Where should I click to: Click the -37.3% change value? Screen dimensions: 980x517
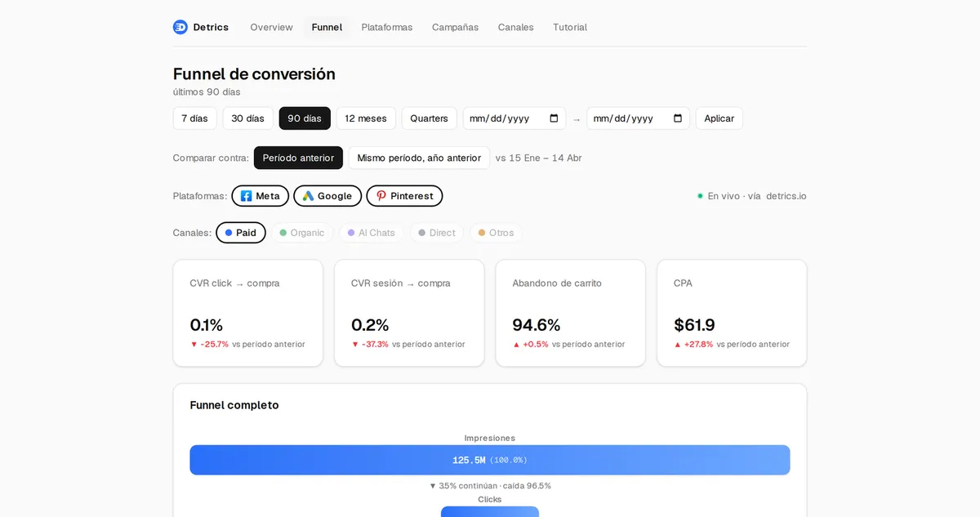tap(375, 345)
